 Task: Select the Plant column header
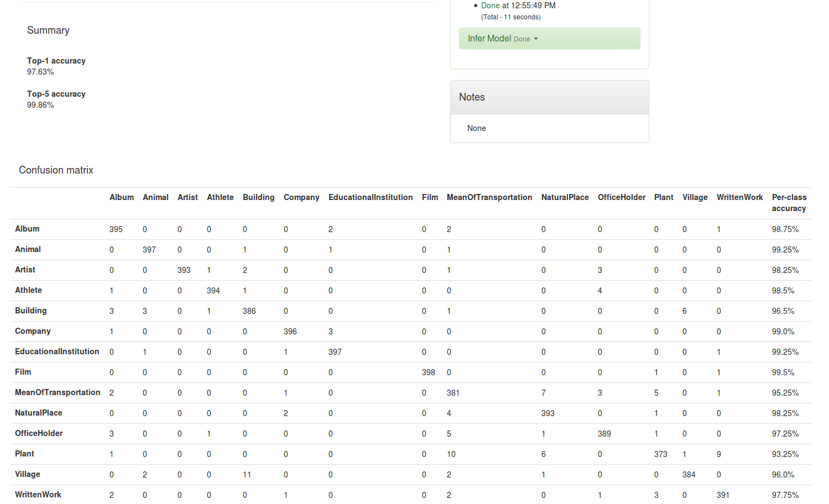pos(664,197)
